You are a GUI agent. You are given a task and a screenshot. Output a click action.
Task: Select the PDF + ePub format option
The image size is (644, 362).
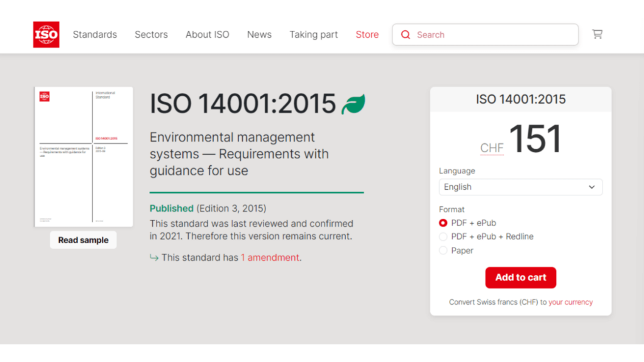(443, 223)
